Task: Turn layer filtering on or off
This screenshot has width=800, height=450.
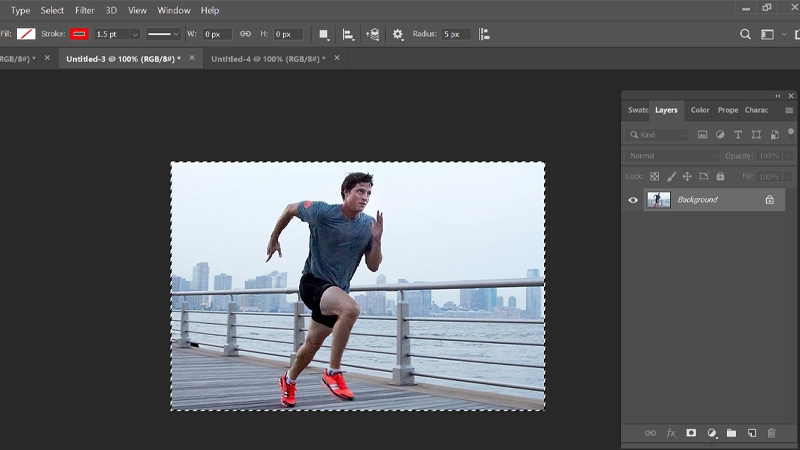Action: [791, 132]
